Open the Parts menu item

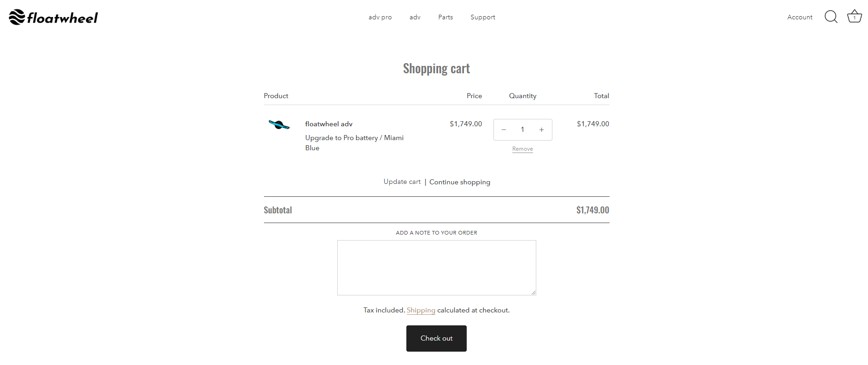click(x=446, y=18)
